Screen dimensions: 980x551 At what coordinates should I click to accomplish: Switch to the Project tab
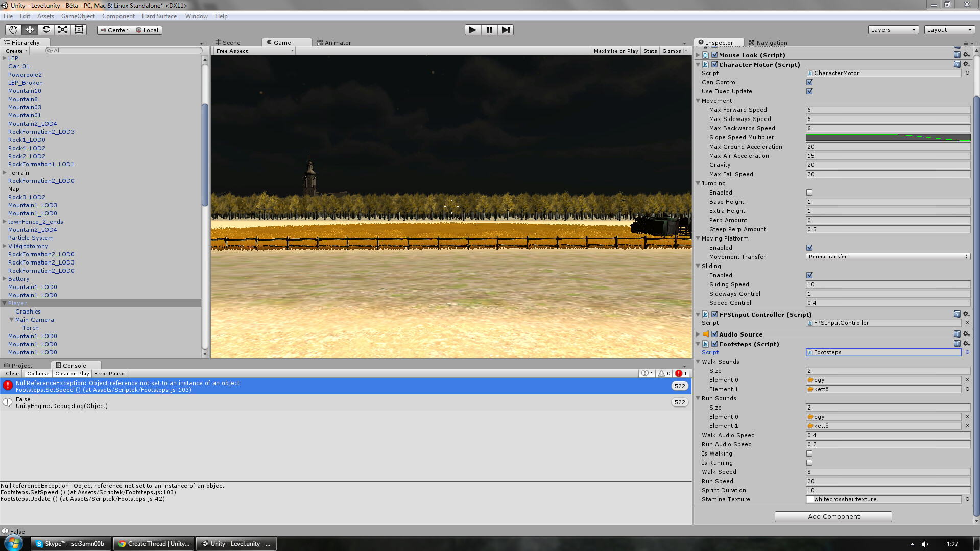tap(18, 365)
